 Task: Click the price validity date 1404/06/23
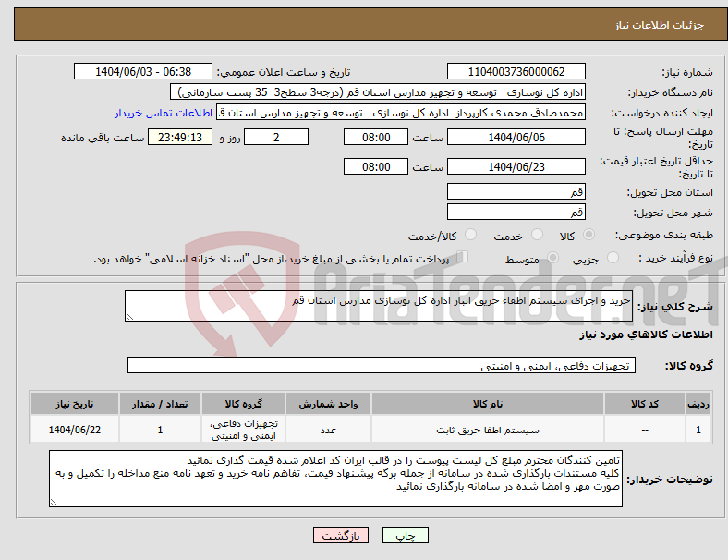(x=516, y=166)
